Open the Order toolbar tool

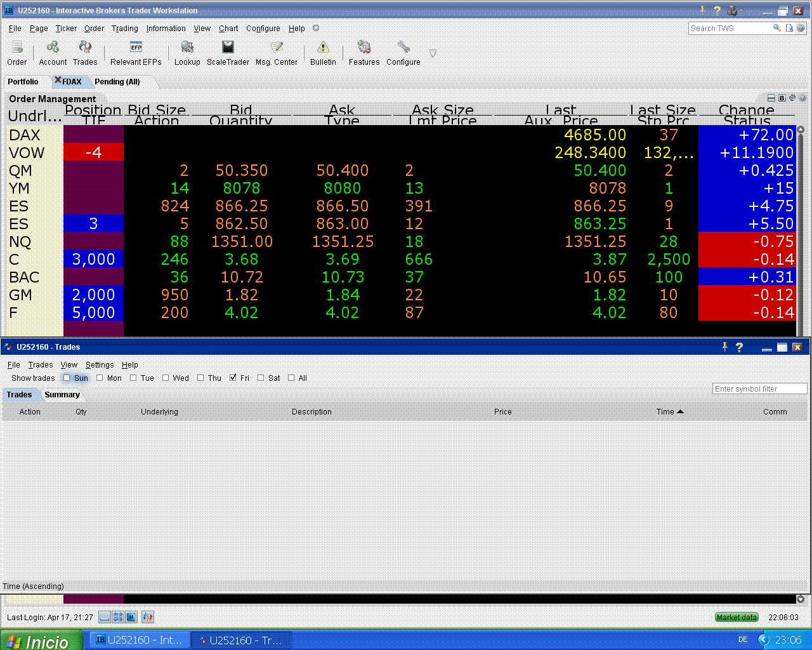(17, 53)
